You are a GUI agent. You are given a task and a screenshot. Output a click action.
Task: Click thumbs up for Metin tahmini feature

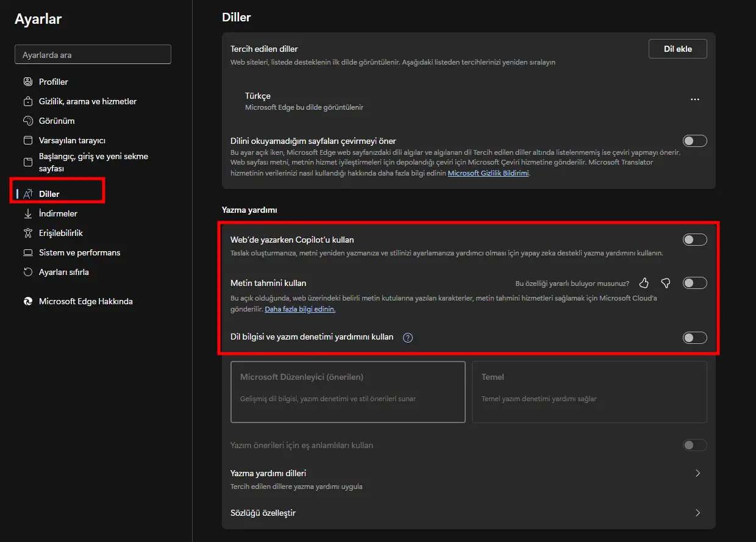[644, 283]
